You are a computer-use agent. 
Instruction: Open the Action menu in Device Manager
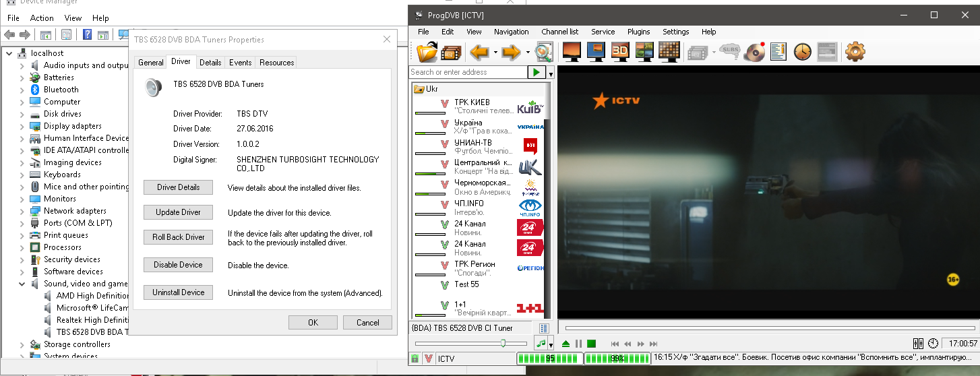(x=42, y=18)
